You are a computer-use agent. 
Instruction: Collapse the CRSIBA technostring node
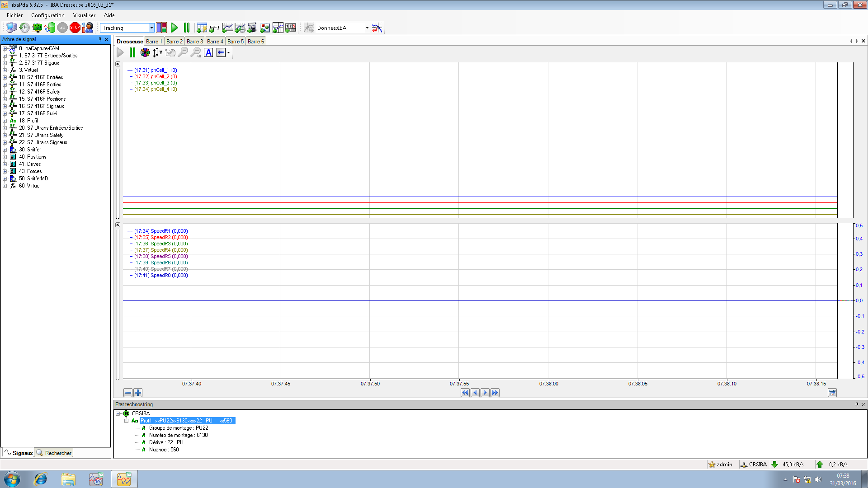point(118,413)
